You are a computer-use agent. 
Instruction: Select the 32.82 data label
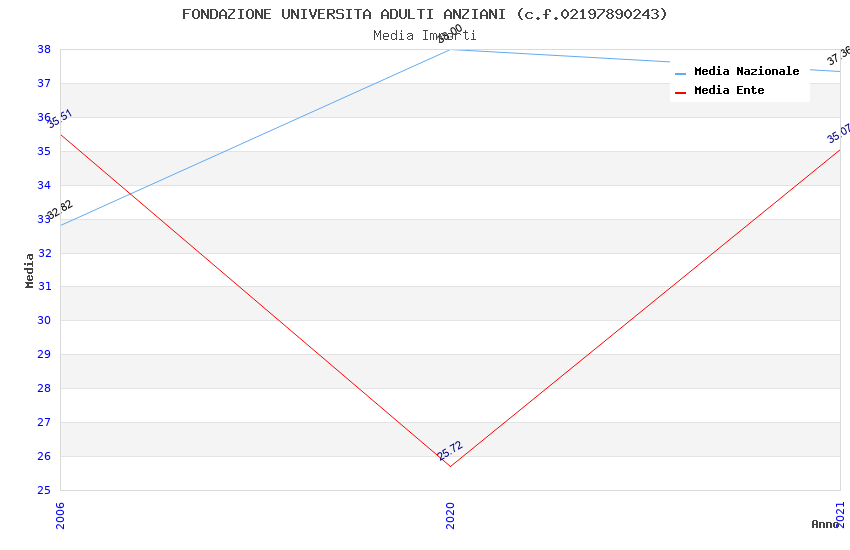click(x=60, y=209)
